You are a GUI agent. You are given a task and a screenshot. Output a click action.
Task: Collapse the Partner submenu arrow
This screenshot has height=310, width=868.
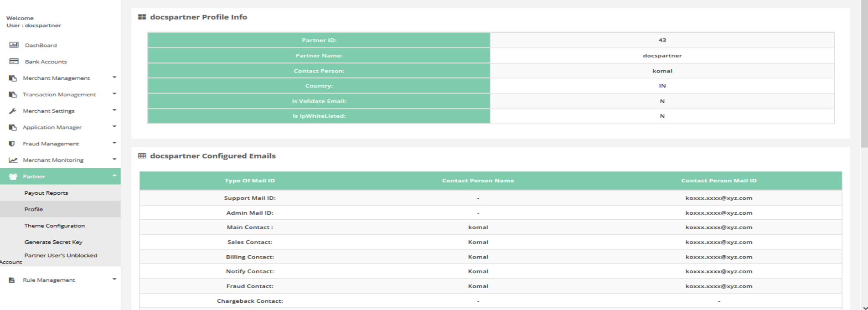pos(114,176)
